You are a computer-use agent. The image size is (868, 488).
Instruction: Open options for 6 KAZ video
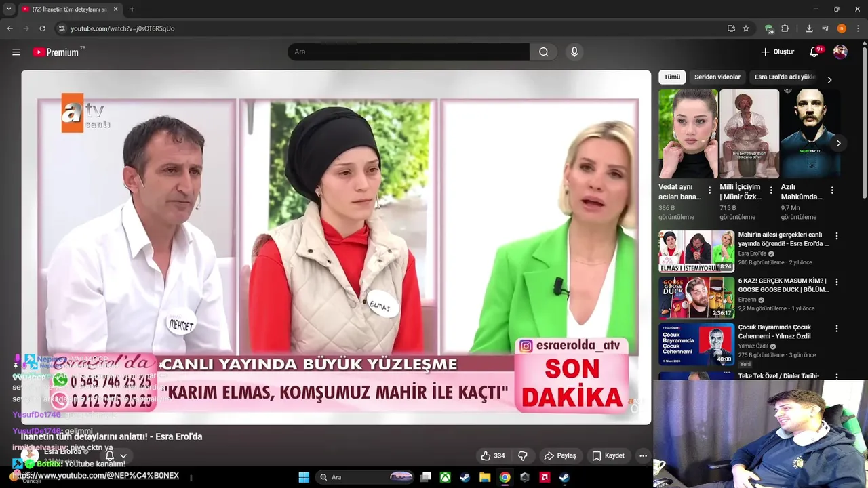point(836,282)
